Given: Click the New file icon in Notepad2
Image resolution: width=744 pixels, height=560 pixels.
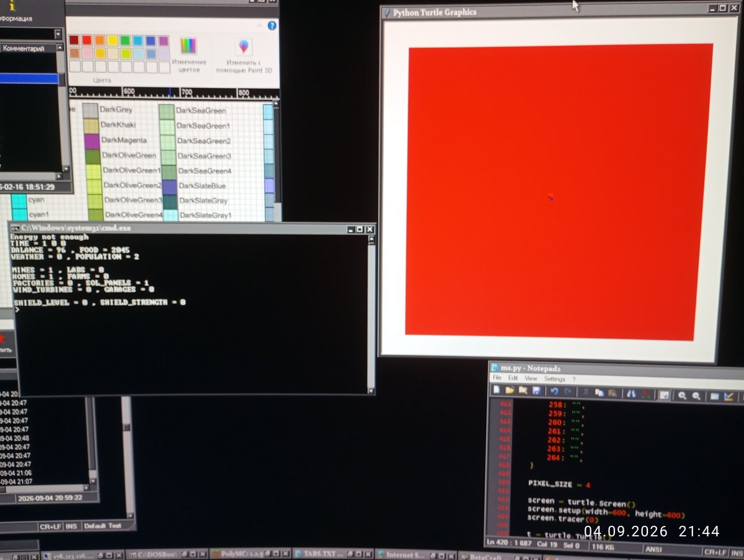Looking at the screenshot, I should (x=497, y=391).
